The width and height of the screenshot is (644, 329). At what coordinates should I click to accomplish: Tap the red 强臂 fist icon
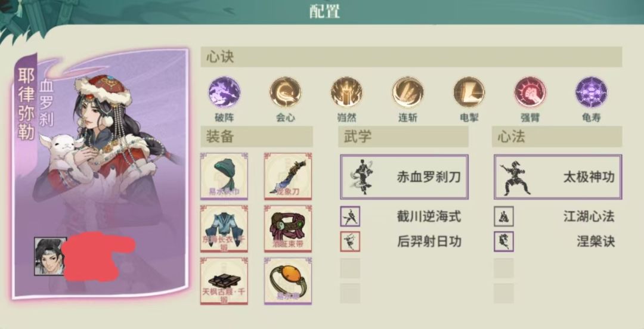530,92
